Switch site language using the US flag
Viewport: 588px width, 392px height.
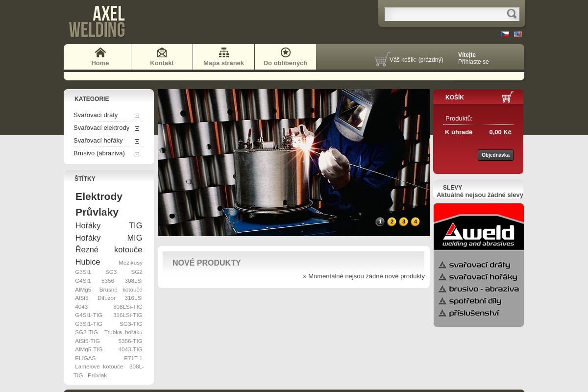[518, 34]
